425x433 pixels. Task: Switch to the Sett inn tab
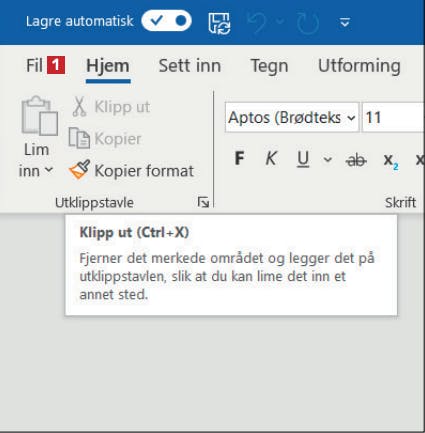click(190, 66)
